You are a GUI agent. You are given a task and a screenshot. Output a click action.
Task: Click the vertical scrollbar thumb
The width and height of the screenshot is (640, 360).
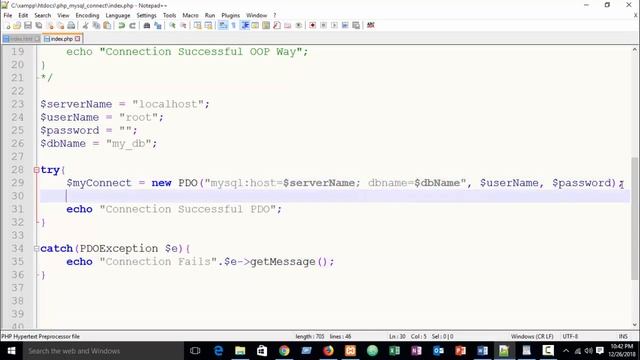[x=635, y=218]
